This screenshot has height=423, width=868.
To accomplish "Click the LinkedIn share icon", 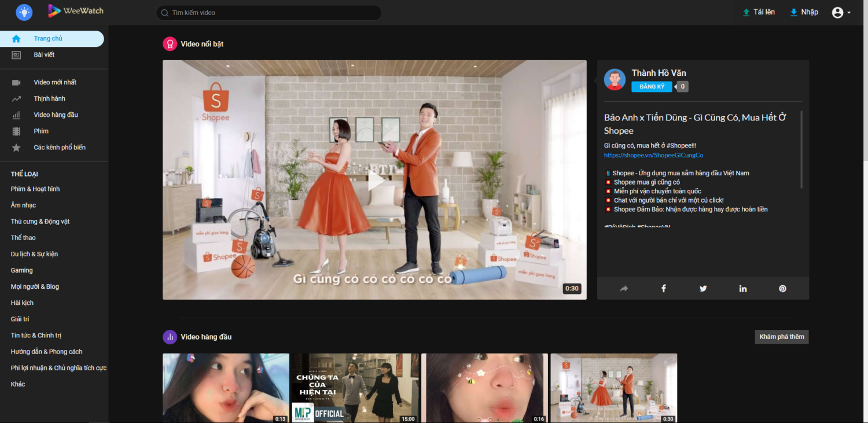I will click(x=742, y=288).
